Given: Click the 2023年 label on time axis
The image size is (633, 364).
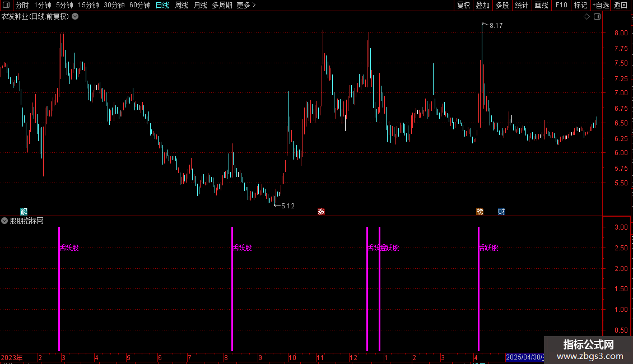Looking at the screenshot, I should pyautogui.click(x=12, y=357).
